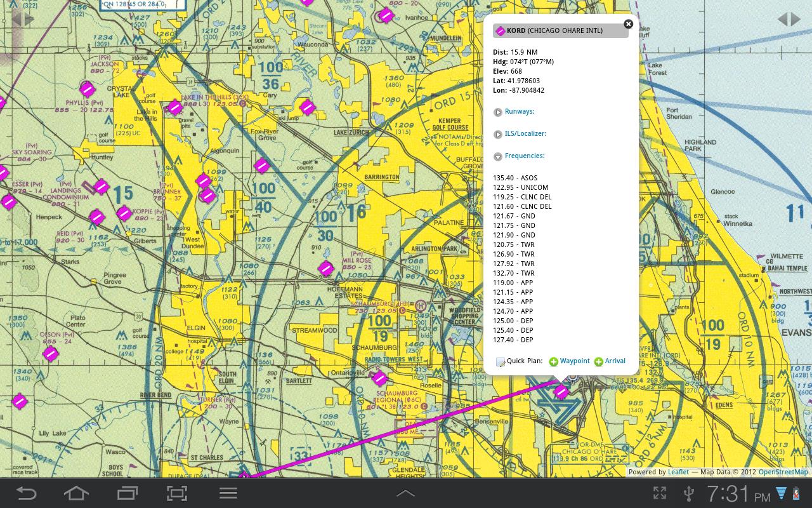Select the Olson private airfield marker
The image size is (812, 508).
click(51, 354)
